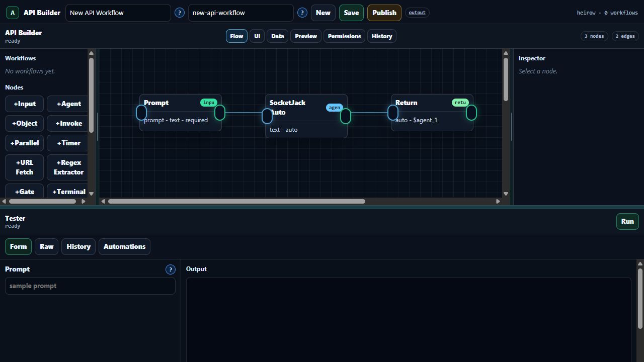Open the Automations tab in Tester

[124, 246]
